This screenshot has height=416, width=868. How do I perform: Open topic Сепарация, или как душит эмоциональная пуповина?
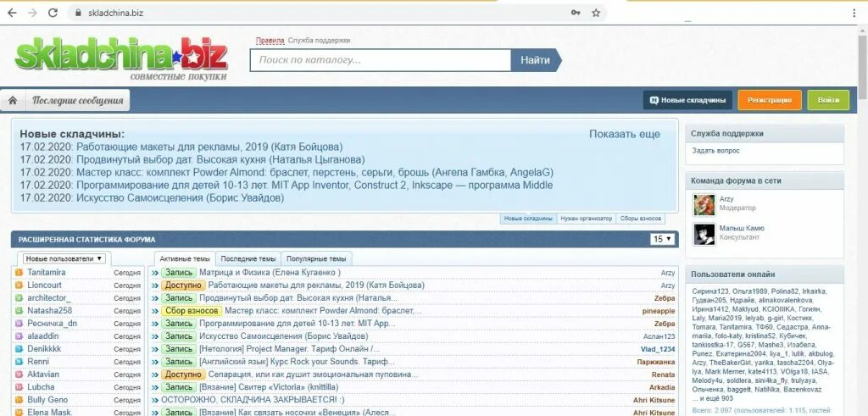coord(314,374)
